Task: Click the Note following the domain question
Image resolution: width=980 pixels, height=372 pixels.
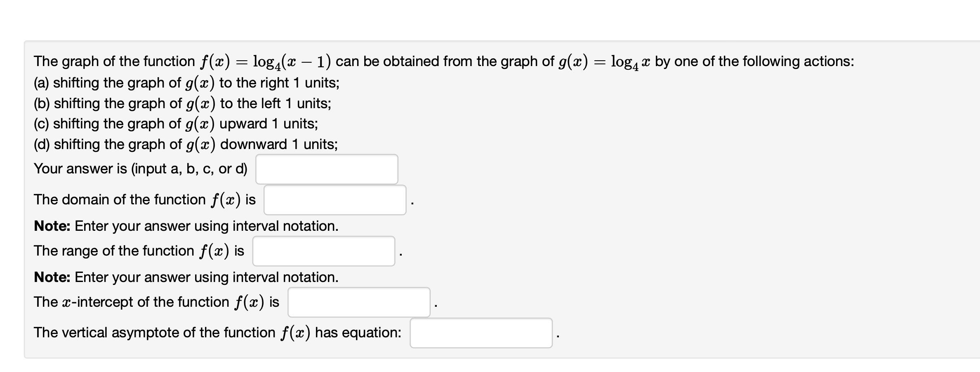Action: (186, 226)
